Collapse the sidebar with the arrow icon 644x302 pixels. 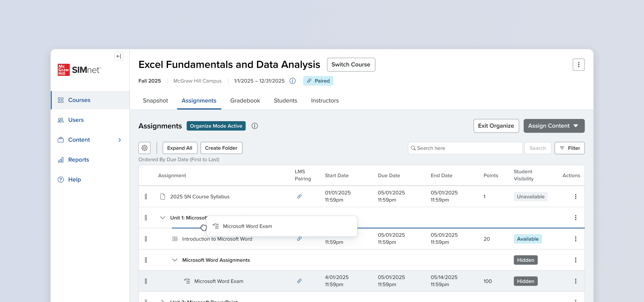[x=119, y=56]
